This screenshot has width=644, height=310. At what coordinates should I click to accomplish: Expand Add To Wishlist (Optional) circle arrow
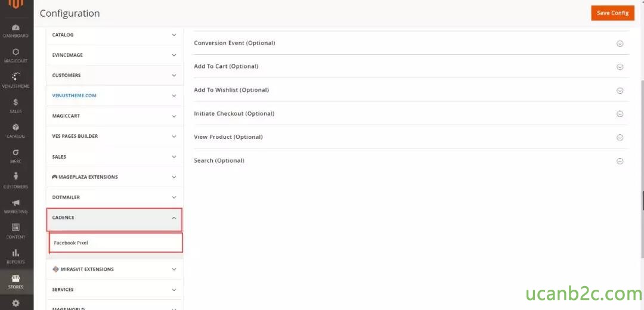(x=620, y=91)
